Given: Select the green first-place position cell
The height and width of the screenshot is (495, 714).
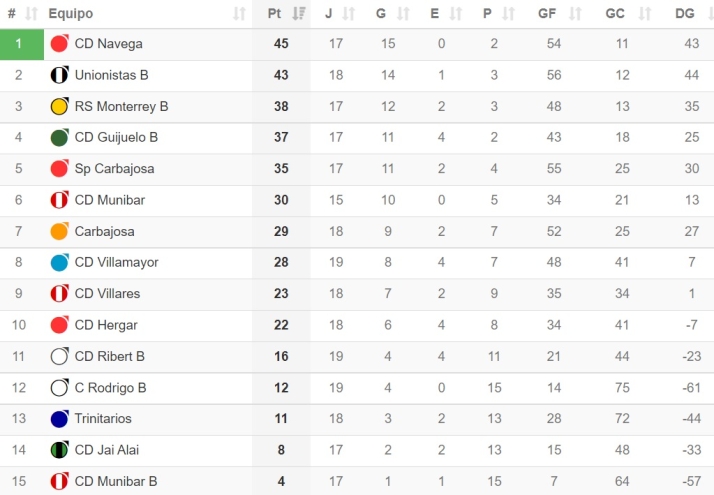Looking at the screenshot, I should coord(21,44).
